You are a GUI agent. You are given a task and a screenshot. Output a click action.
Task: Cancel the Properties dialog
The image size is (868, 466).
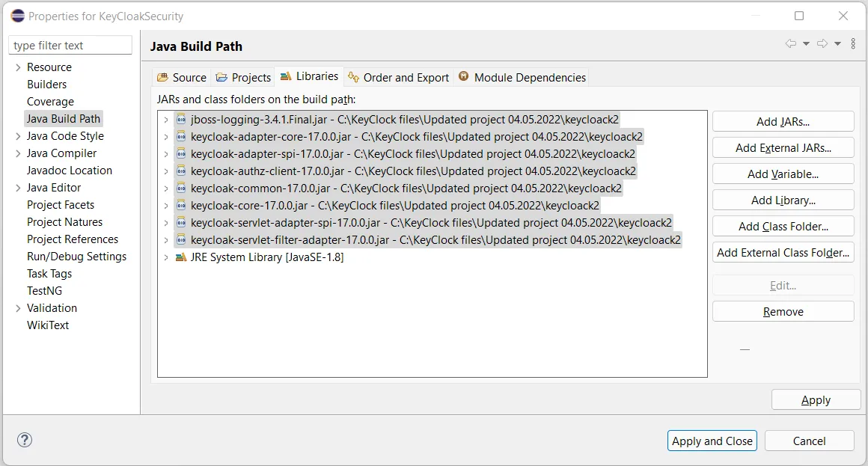click(809, 441)
